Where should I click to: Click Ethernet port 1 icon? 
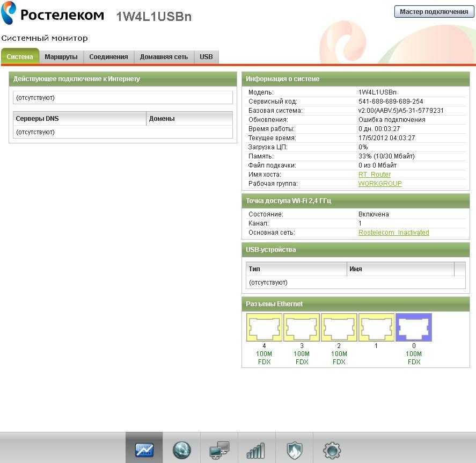pyautogui.click(x=376, y=327)
